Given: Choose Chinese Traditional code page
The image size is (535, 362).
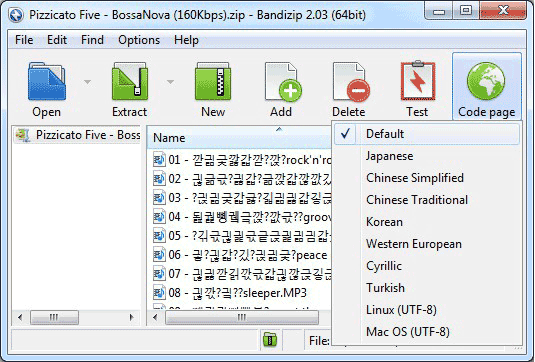Looking at the screenshot, I should [x=426, y=200].
